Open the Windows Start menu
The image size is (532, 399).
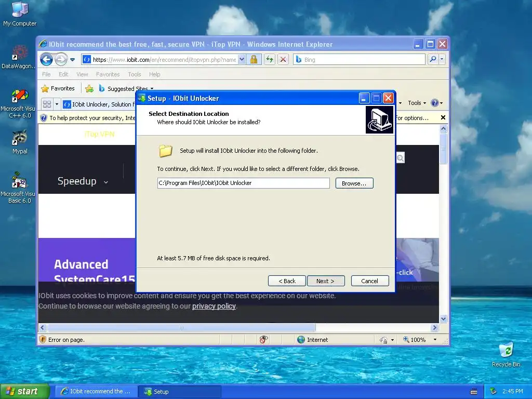point(25,391)
